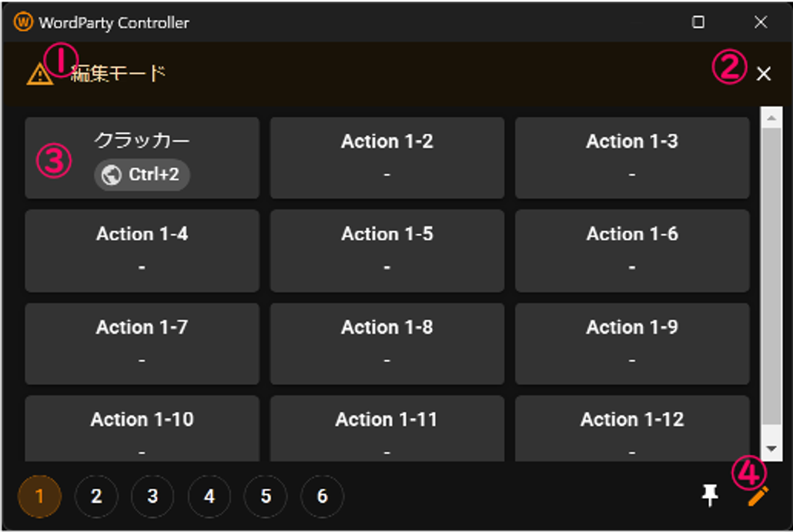Screen dimensions: 793x532
Task: Switch to page 3
Action: click(152, 497)
